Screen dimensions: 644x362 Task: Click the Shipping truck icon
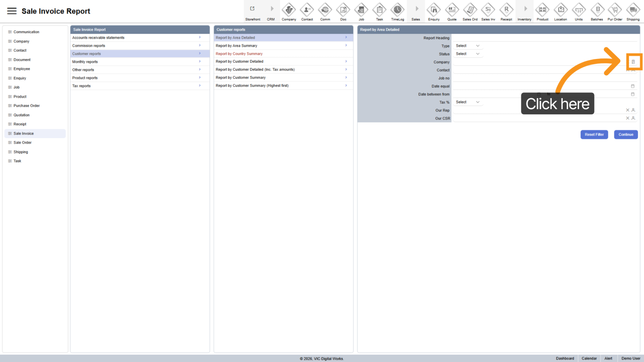(x=633, y=10)
